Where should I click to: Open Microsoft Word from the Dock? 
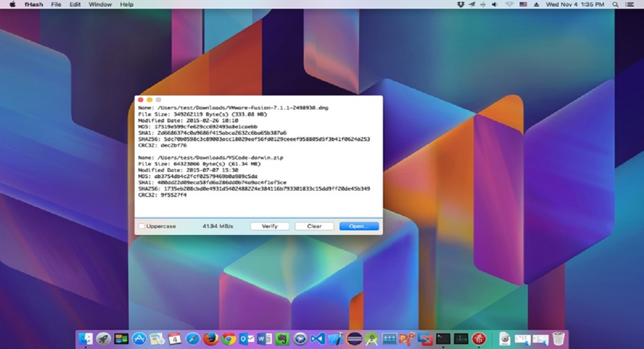(x=265, y=339)
